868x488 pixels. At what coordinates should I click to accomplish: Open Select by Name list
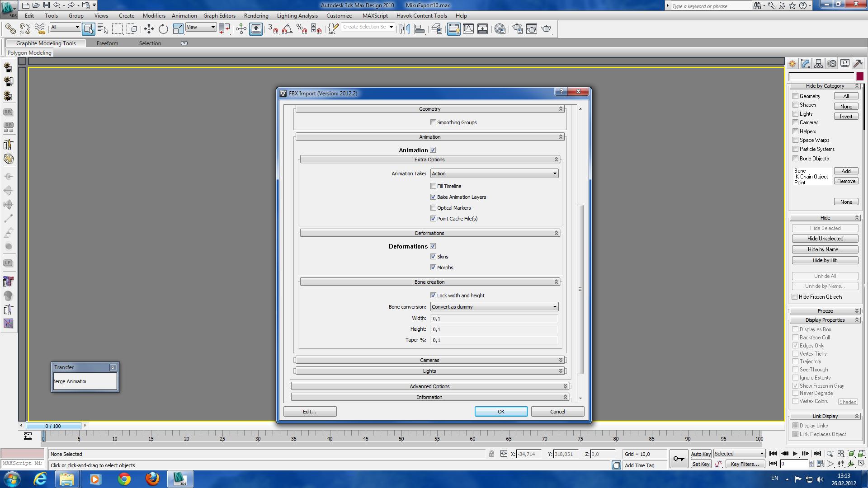click(x=103, y=29)
